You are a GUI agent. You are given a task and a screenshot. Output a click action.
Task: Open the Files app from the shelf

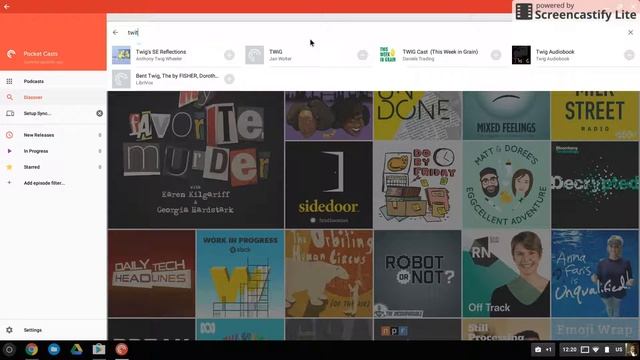[x=54, y=349]
